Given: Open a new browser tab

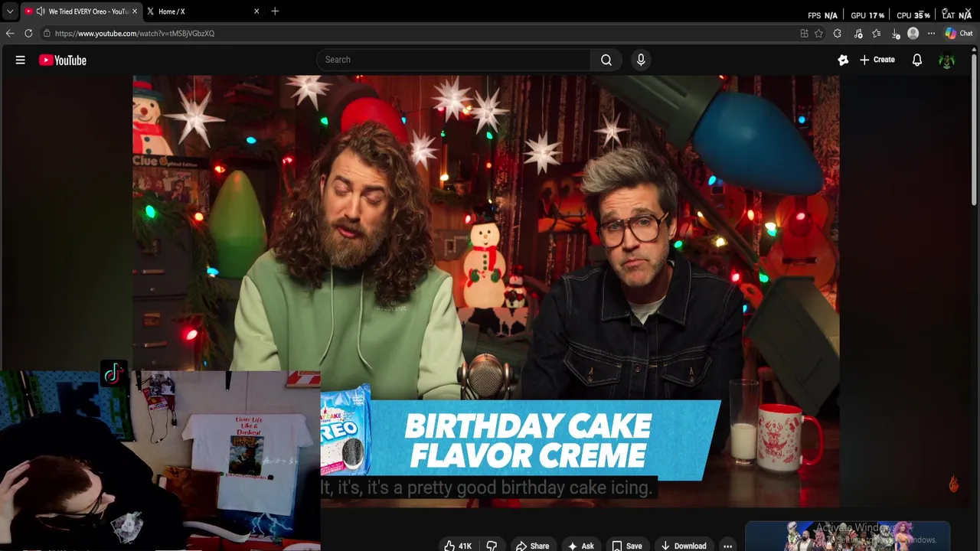Looking at the screenshot, I should (275, 11).
